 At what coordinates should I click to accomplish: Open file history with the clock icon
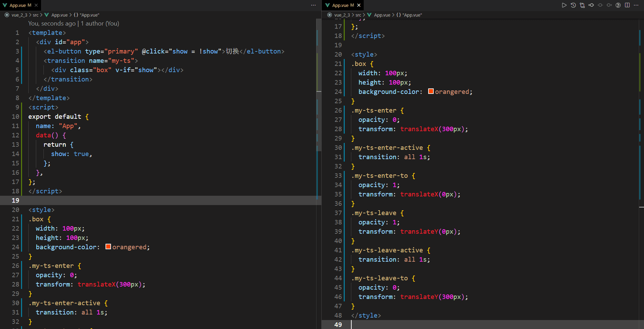click(573, 5)
